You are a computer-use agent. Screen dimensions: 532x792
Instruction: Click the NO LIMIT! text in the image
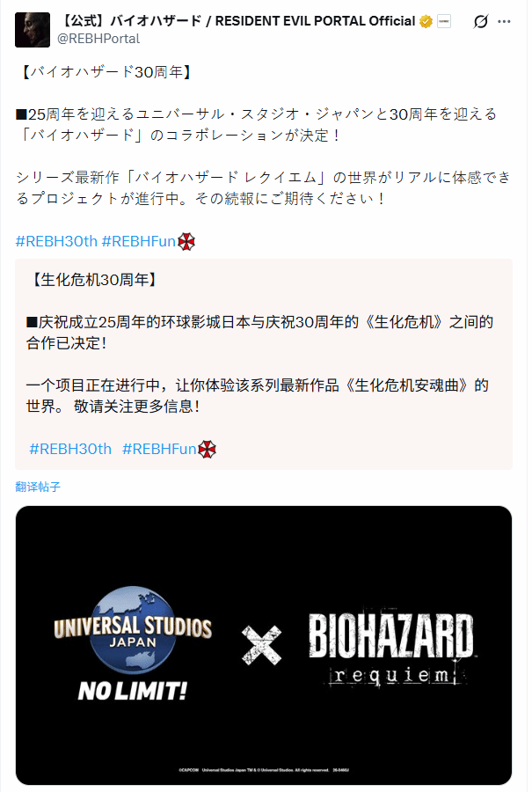click(x=133, y=691)
